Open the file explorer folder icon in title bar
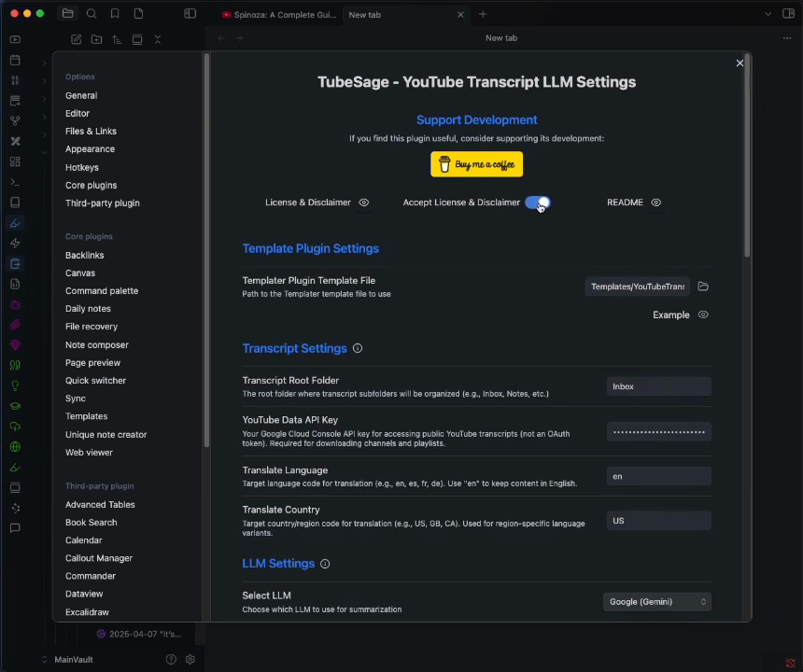Image resolution: width=803 pixels, height=672 pixels. (x=67, y=14)
